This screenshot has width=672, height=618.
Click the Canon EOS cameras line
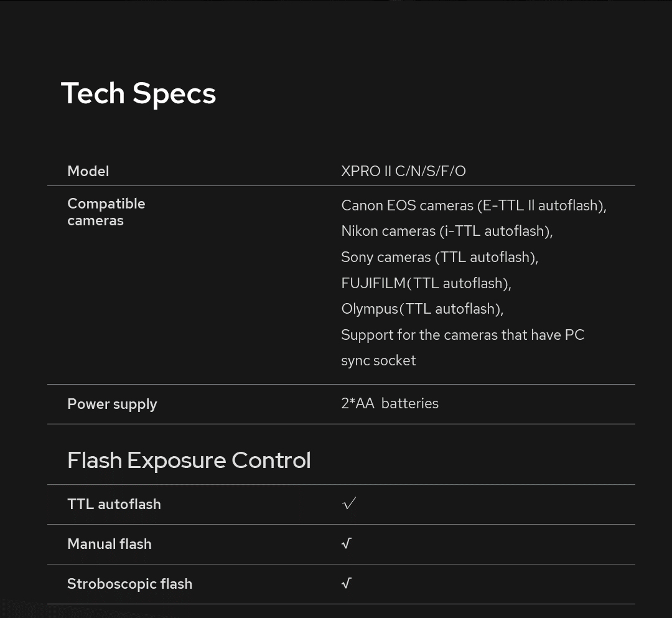coord(474,205)
